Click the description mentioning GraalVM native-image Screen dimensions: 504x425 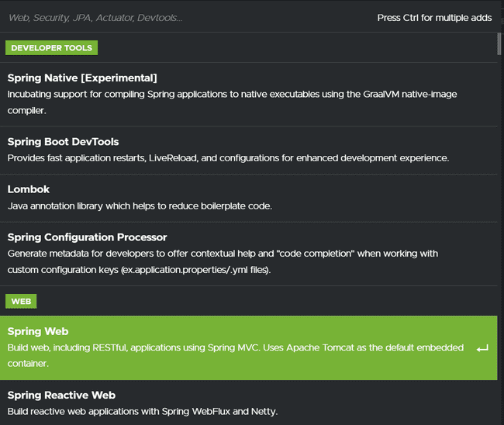(232, 102)
